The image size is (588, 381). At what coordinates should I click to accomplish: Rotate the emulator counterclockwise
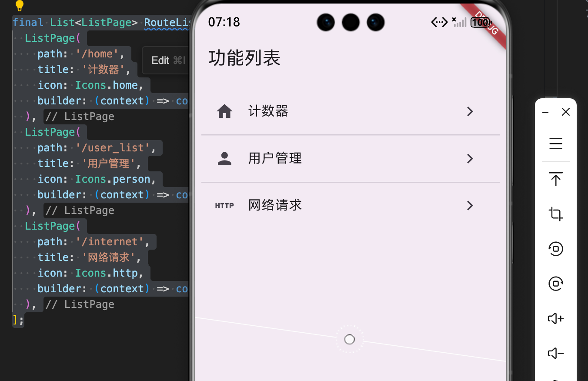point(556,249)
